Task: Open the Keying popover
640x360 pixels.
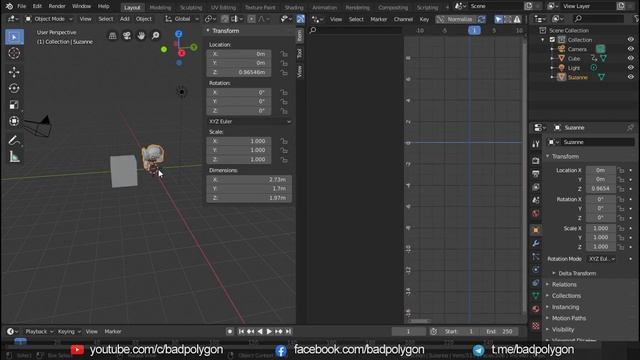Action: (69, 331)
